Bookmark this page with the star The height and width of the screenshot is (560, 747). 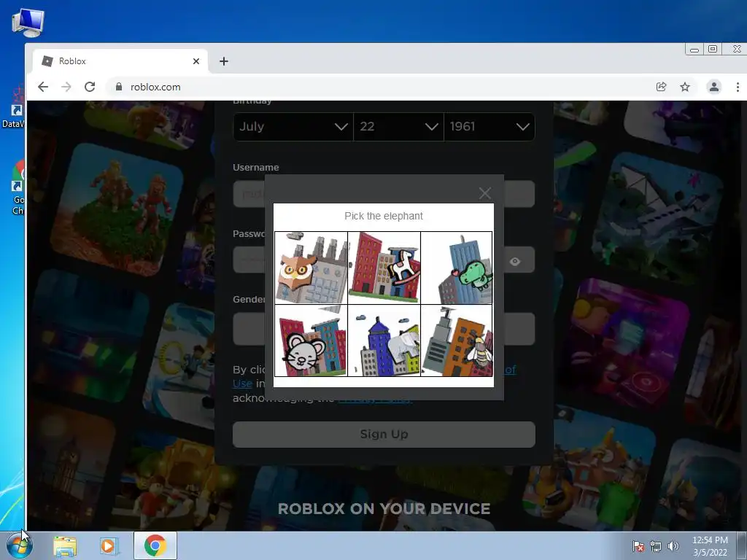pos(684,87)
